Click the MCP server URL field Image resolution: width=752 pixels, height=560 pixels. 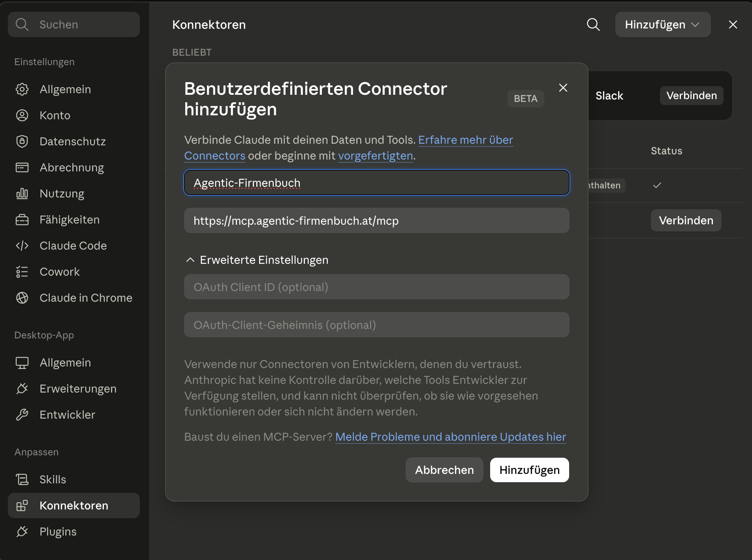(x=377, y=220)
